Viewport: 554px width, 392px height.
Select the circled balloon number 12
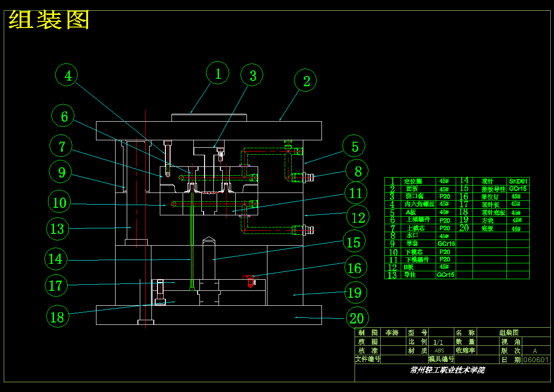(358, 217)
